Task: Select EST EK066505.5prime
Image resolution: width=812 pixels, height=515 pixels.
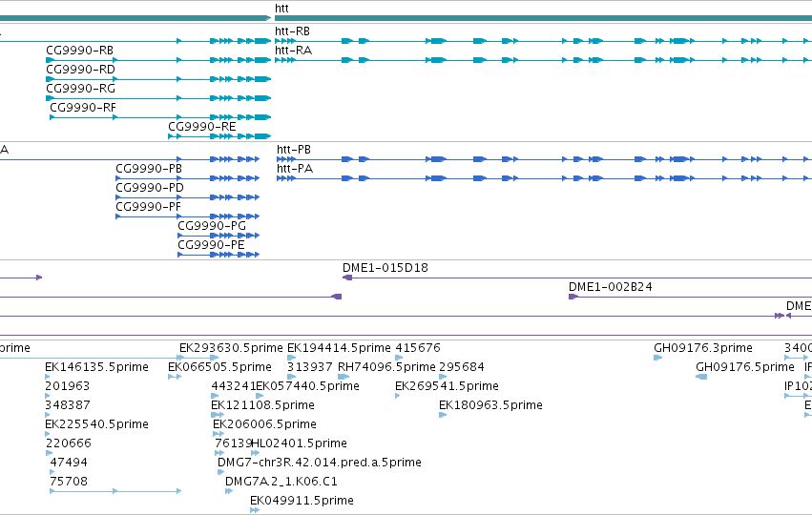Action: (219, 367)
